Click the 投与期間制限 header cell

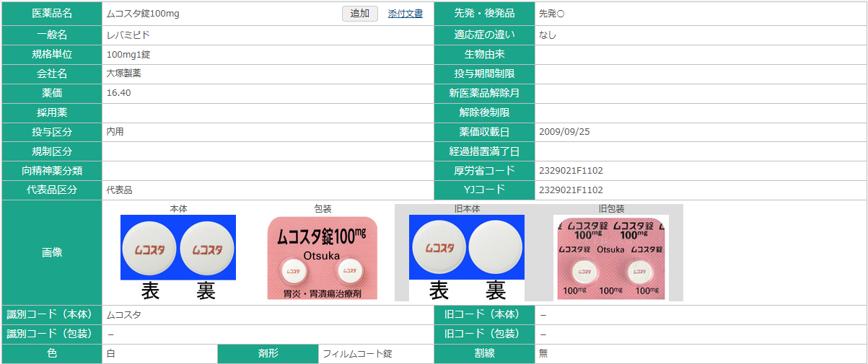484,74
